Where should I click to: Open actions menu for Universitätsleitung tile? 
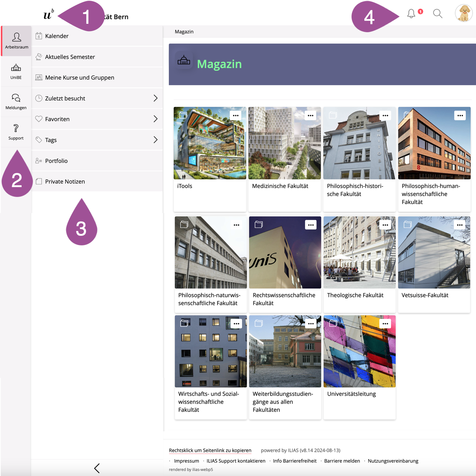click(x=385, y=324)
